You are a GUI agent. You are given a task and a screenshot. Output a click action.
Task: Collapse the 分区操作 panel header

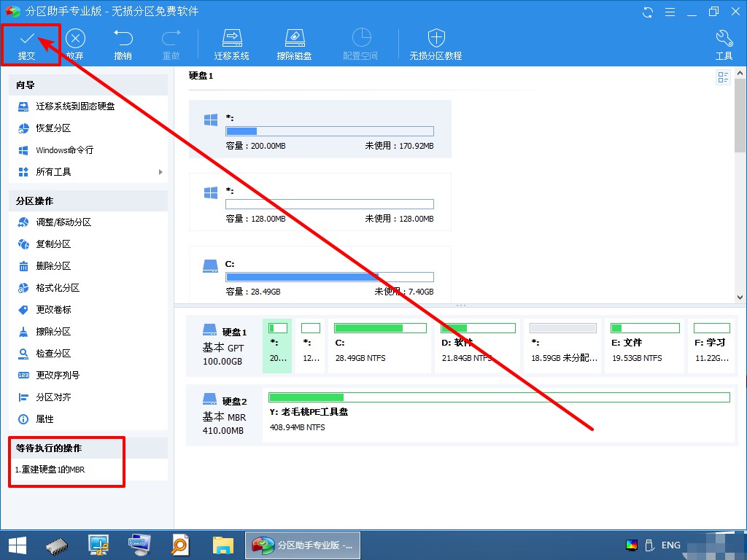pyautogui.click(x=88, y=201)
